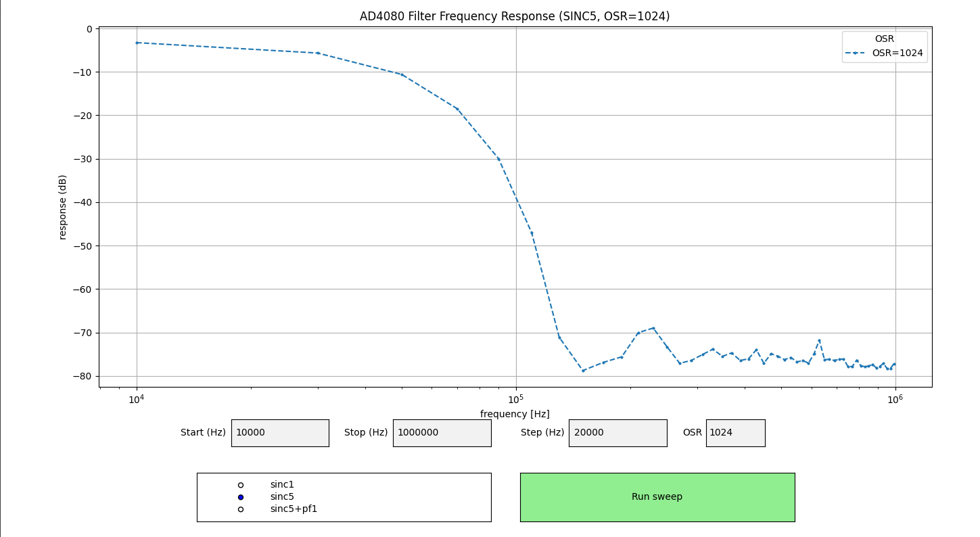Click the 'OSR' label beside the input box

[692, 433]
